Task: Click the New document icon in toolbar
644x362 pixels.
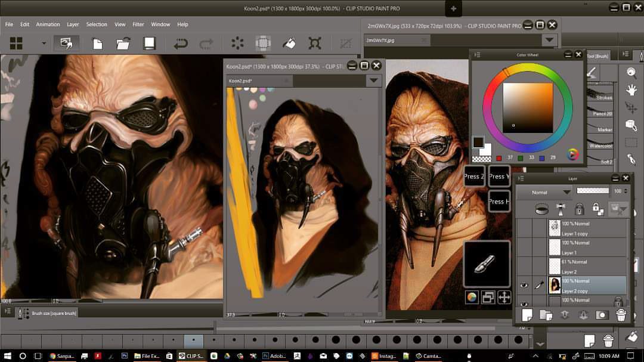Action: 97,44
